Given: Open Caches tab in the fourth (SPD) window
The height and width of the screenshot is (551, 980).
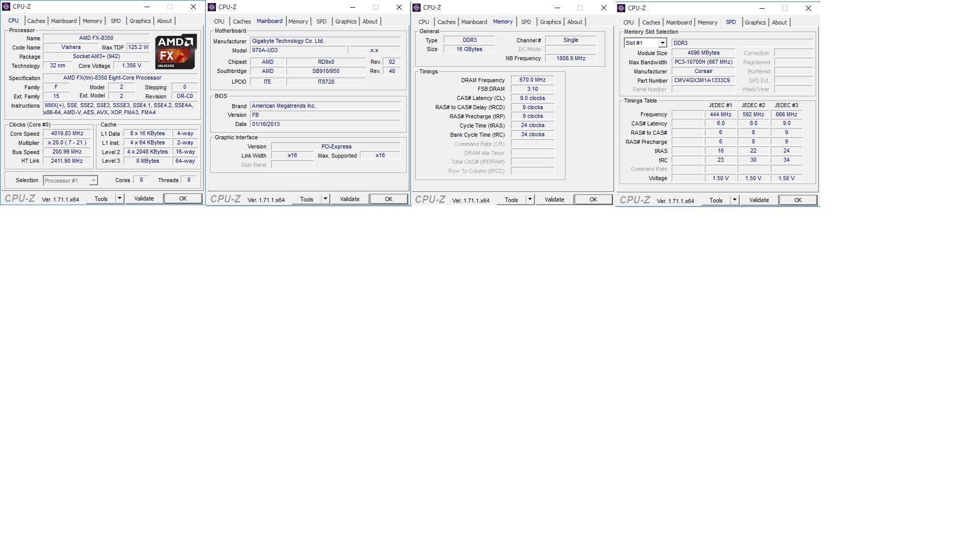Looking at the screenshot, I should tap(651, 22).
